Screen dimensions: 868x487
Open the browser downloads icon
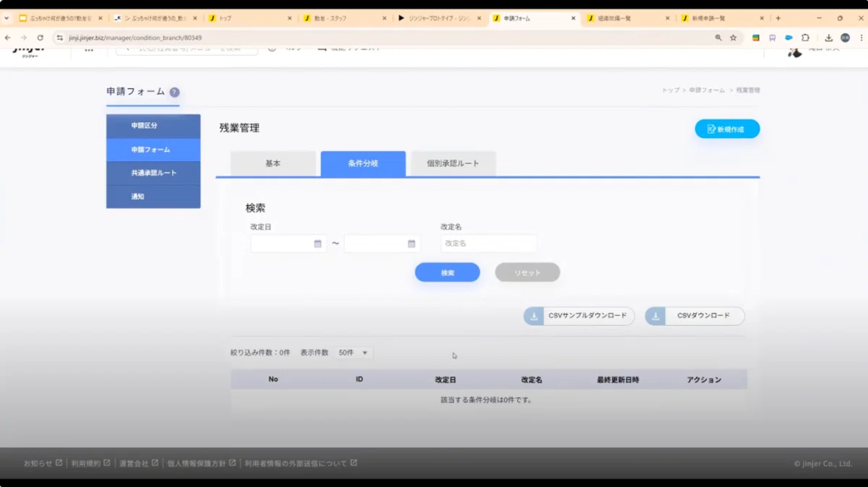[x=829, y=37]
